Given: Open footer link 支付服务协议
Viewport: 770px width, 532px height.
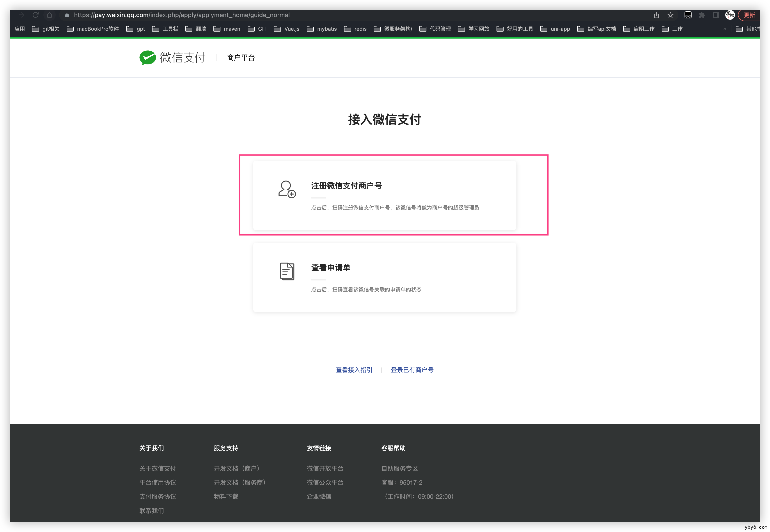Looking at the screenshot, I should pos(157,496).
